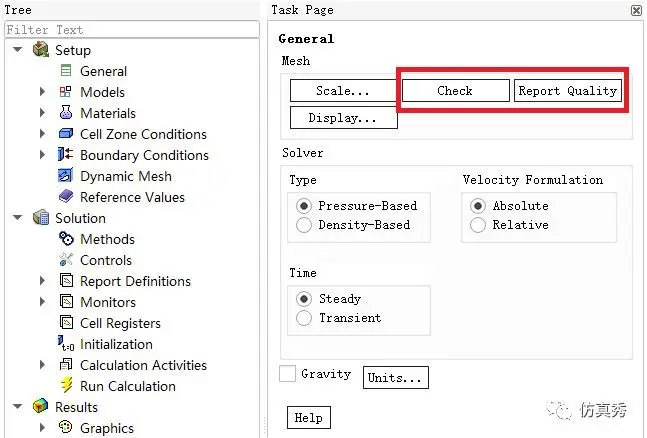The width and height of the screenshot is (647, 438).
Task: Click the Dynamic Mesh icon
Action: click(65, 175)
